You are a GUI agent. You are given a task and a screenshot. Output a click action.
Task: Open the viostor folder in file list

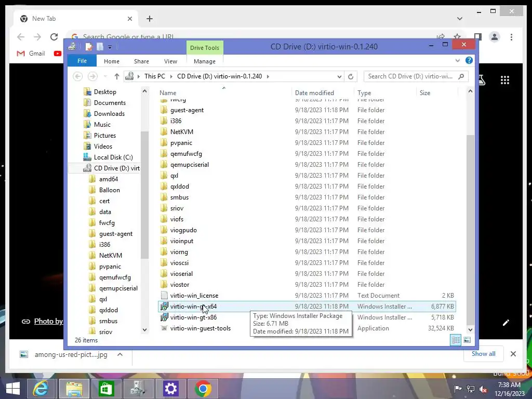pos(179,285)
